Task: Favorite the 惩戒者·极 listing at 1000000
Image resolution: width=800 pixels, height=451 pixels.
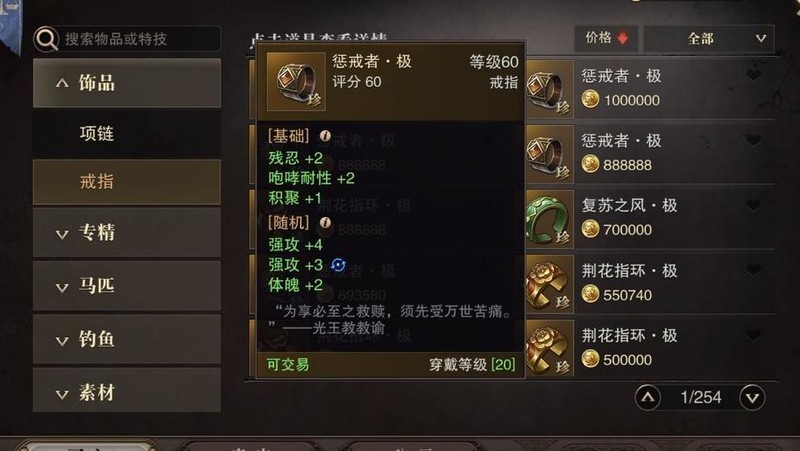Action: tap(754, 75)
